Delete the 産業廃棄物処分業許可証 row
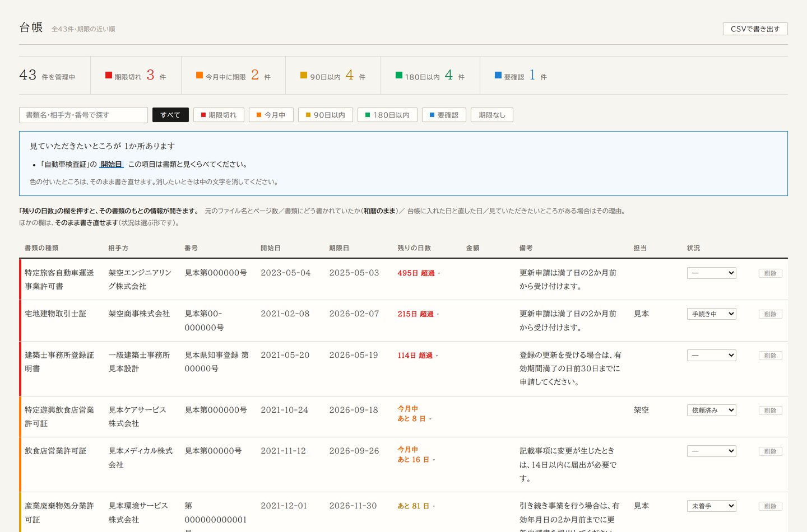Viewport: 807px width, 532px height. coord(771,506)
